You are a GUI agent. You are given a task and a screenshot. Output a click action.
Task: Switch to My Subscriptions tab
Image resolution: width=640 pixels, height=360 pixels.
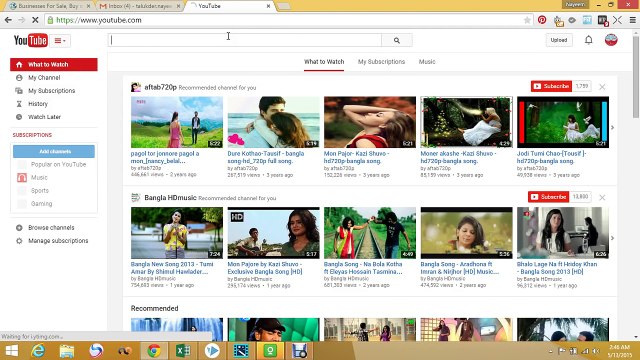pyautogui.click(x=381, y=62)
